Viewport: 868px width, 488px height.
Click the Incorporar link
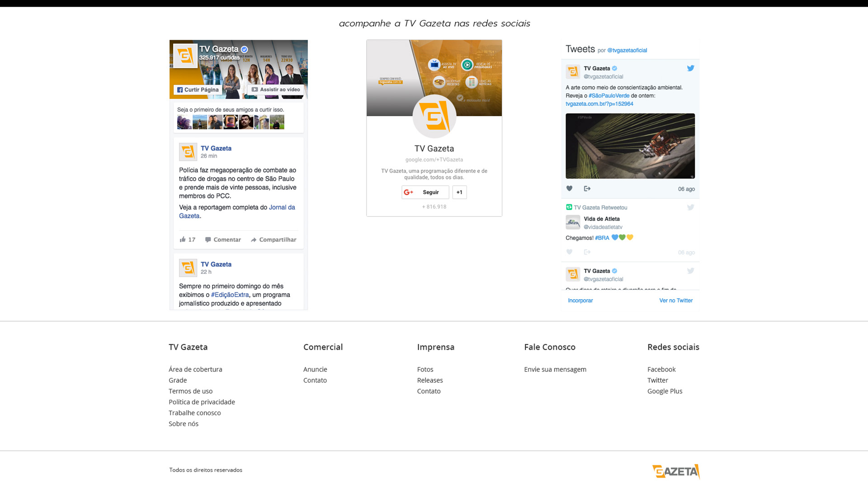[x=580, y=300]
